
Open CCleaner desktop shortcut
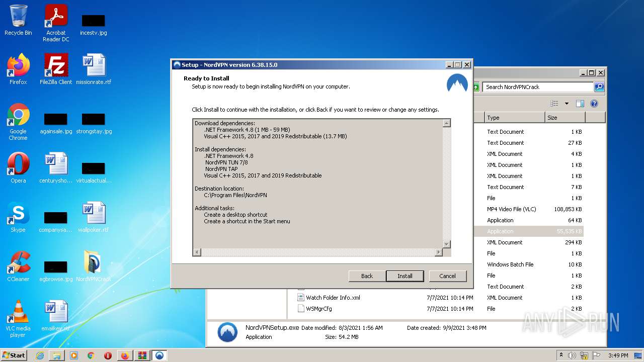click(18, 266)
